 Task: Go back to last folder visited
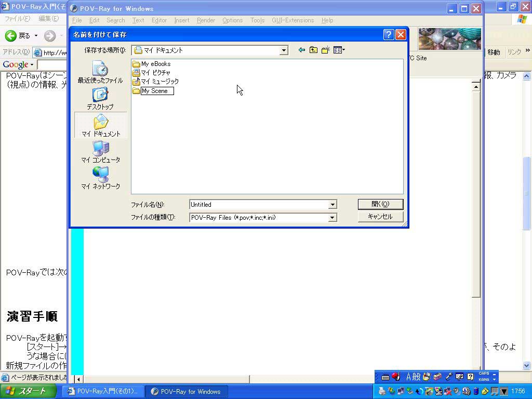(x=301, y=50)
